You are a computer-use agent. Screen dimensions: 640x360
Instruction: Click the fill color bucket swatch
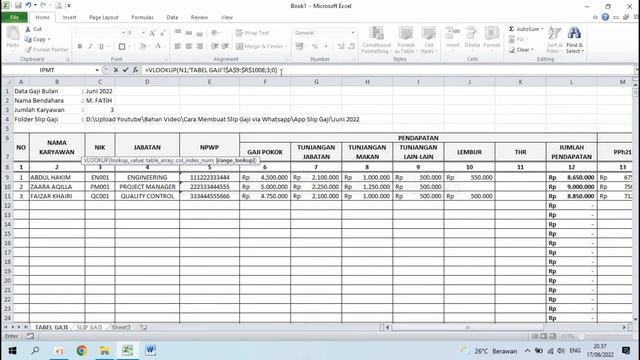click(x=142, y=47)
